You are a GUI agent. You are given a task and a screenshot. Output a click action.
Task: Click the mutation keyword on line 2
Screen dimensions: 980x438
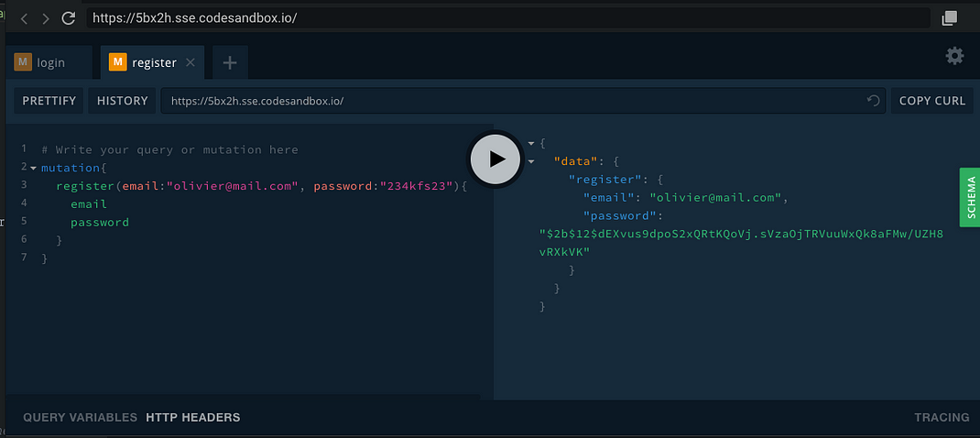pos(71,168)
